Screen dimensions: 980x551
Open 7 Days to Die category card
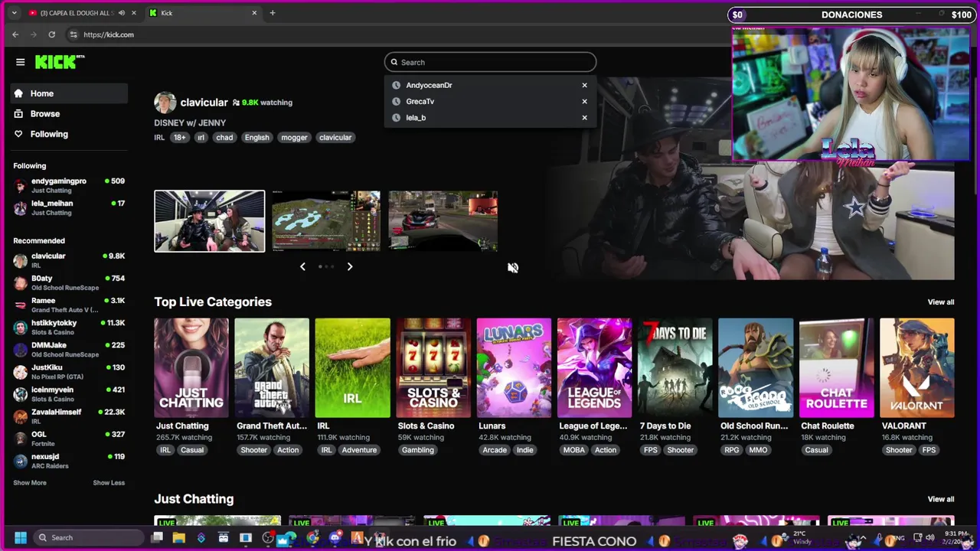[675, 368]
